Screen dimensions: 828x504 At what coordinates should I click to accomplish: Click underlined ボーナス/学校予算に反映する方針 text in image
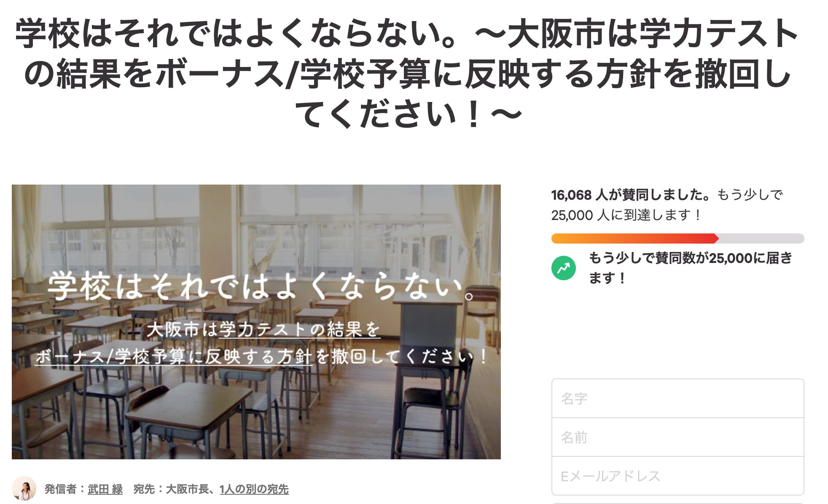point(173,357)
